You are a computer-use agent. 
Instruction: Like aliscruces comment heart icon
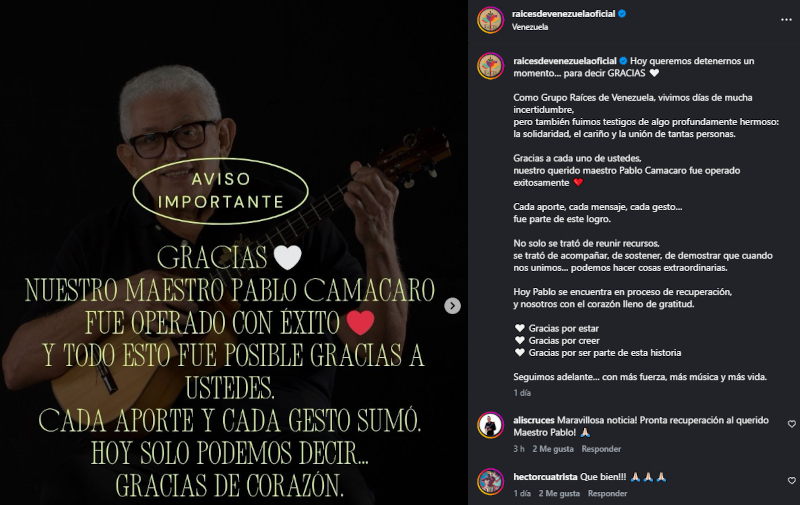pyautogui.click(x=791, y=424)
